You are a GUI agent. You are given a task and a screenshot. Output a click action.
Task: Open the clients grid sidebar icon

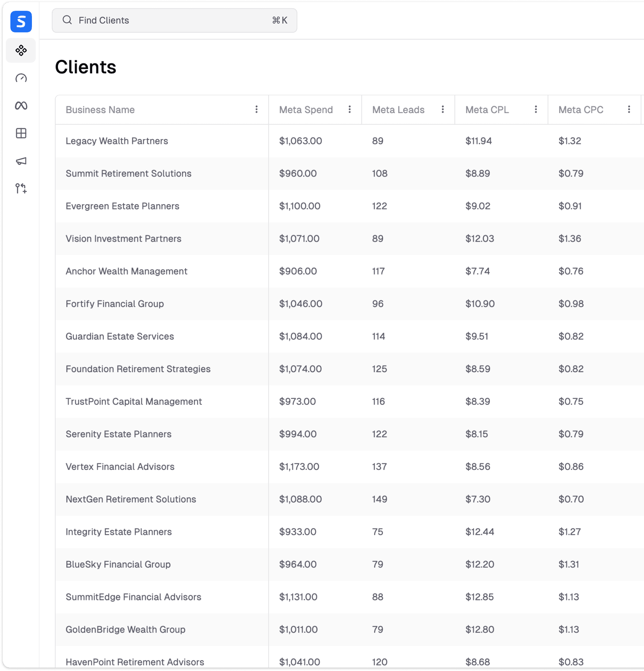click(21, 50)
